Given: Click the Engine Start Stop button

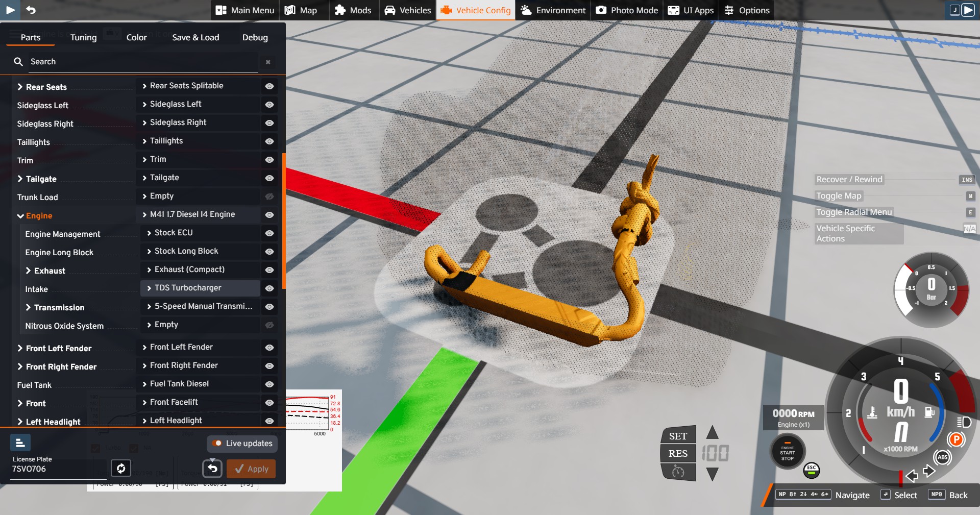Looking at the screenshot, I should [x=787, y=452].
